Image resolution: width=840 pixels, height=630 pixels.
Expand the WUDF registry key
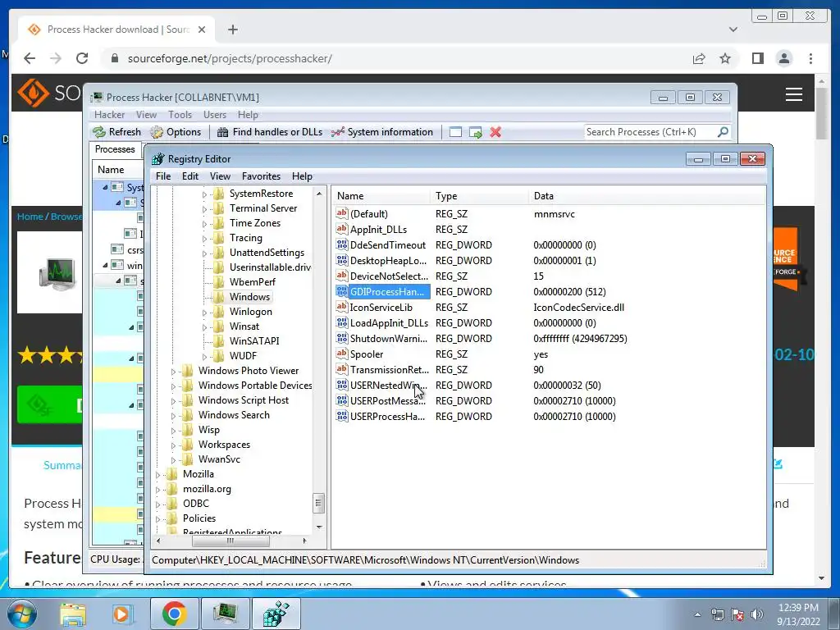tap(204, 356)
